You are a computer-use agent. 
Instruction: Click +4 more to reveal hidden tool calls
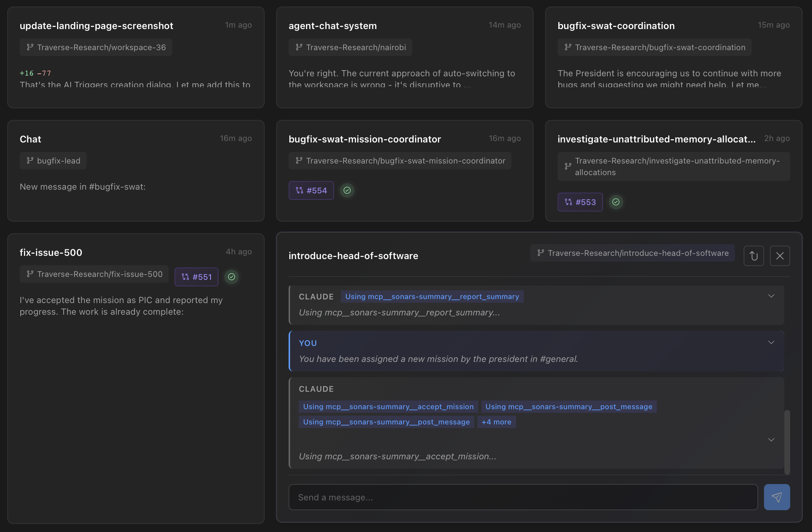497,422
